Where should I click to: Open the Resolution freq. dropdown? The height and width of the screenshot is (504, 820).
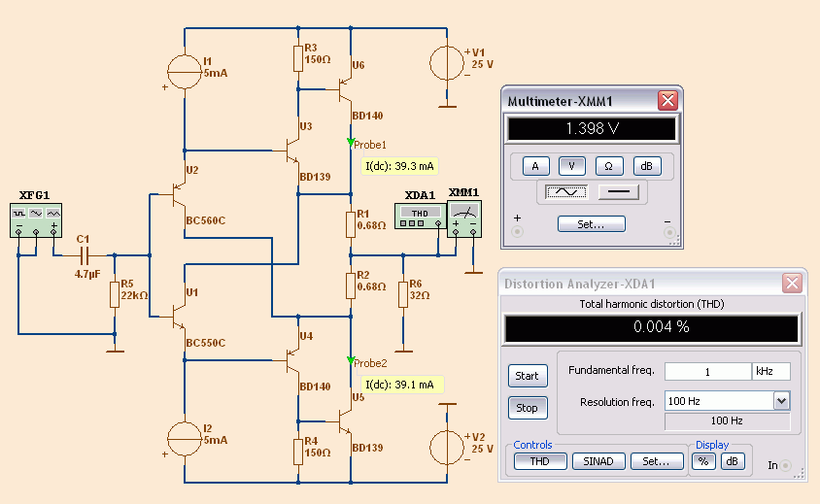[782, 401]
